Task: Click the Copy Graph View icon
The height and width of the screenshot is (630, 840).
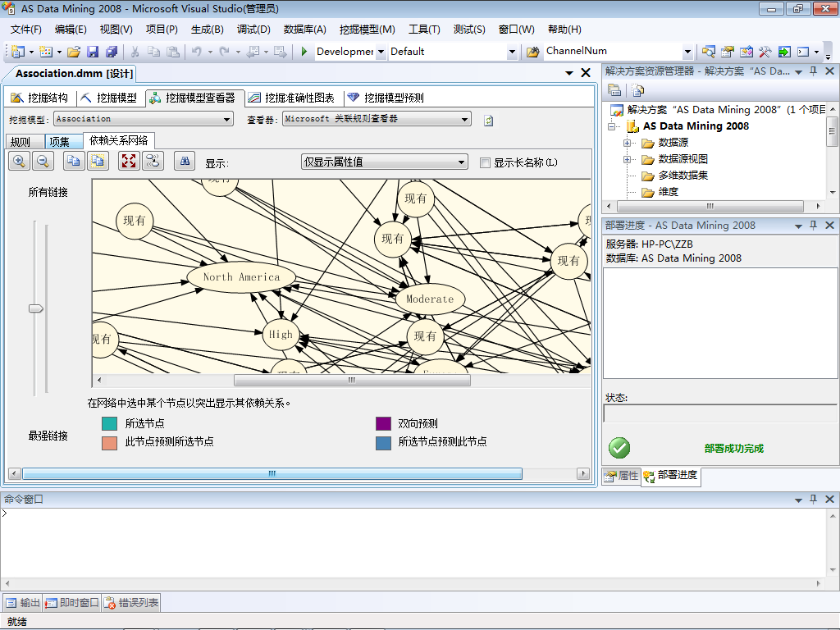Action: tap(74, 161)
